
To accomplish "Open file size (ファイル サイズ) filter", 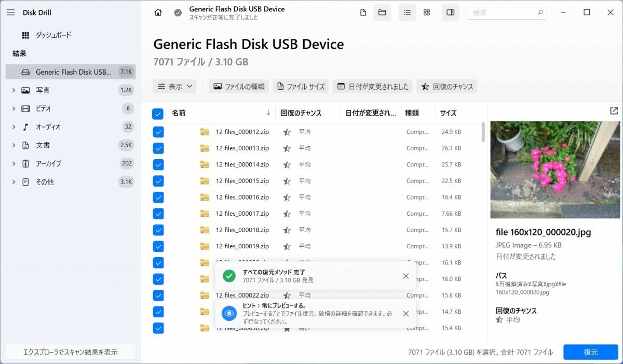I will (301, 87).
